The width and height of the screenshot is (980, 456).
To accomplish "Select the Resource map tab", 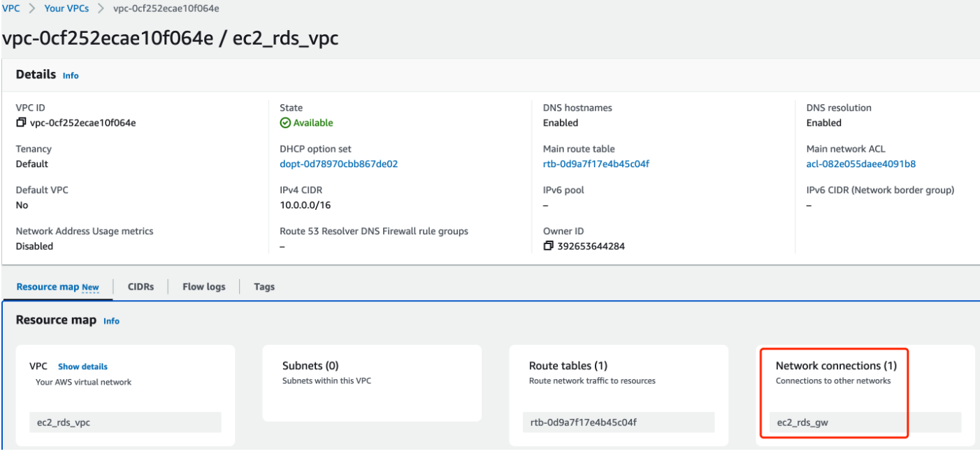I will point(57,287).
